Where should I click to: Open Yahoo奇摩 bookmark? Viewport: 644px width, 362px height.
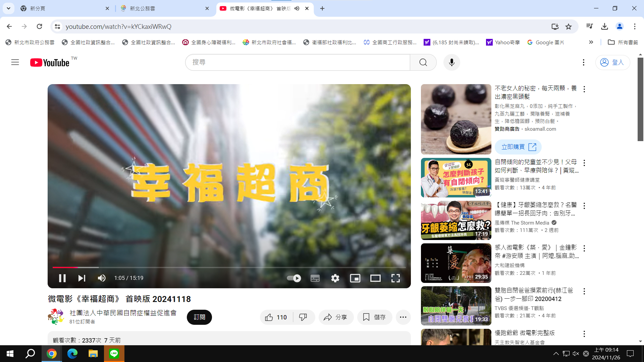click(x=503, y=42)
